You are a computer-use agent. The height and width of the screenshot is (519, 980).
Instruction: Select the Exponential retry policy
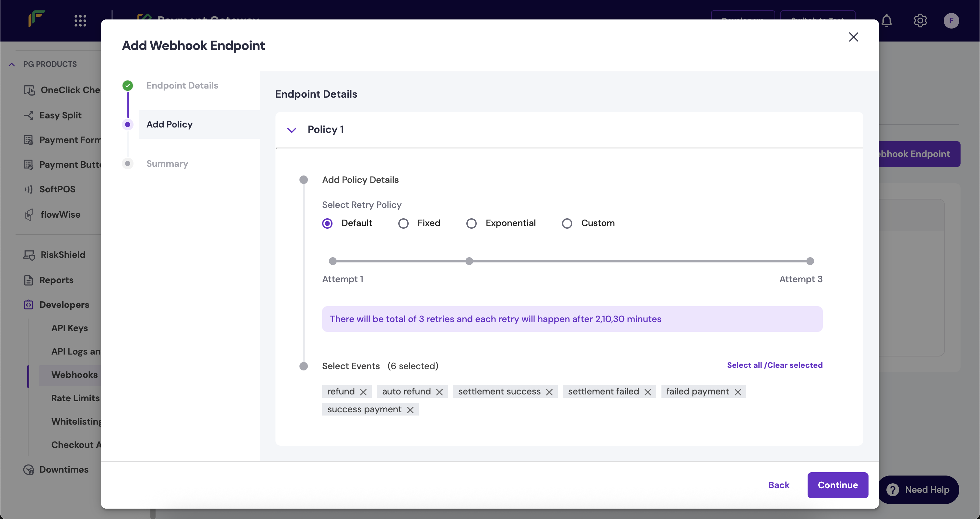(x=471, y=223)
